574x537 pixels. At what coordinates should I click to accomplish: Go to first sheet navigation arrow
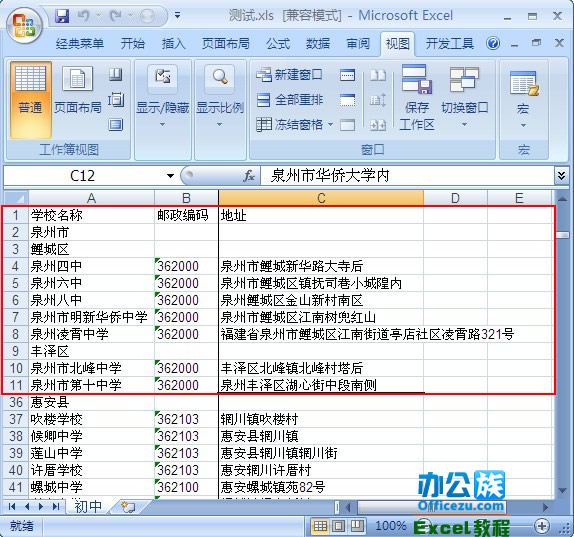(x=12, y=507)
